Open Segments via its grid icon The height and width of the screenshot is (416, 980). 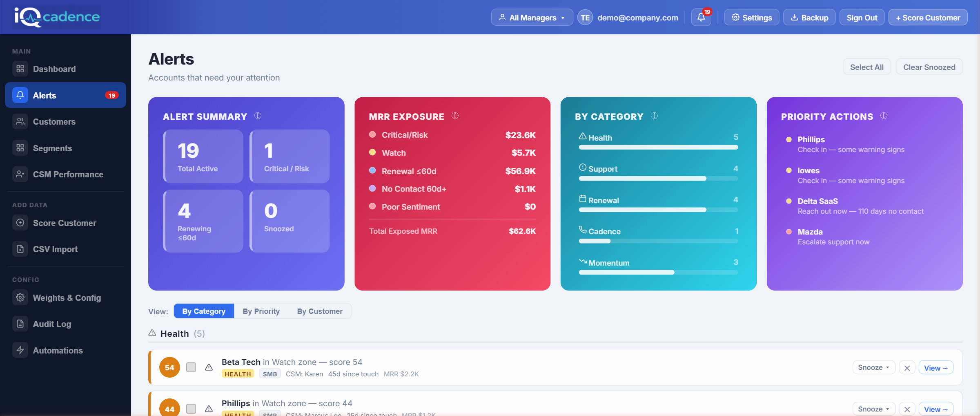point(20,148)
